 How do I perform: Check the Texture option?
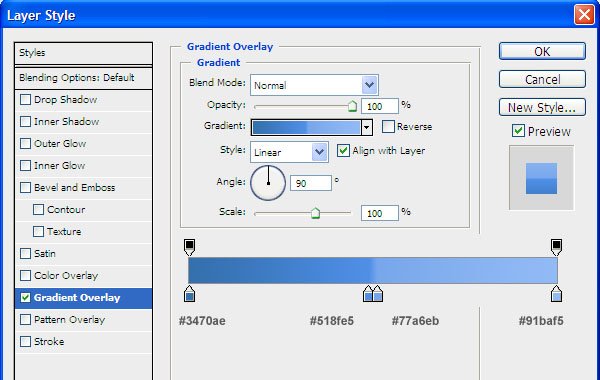[38, 232]
